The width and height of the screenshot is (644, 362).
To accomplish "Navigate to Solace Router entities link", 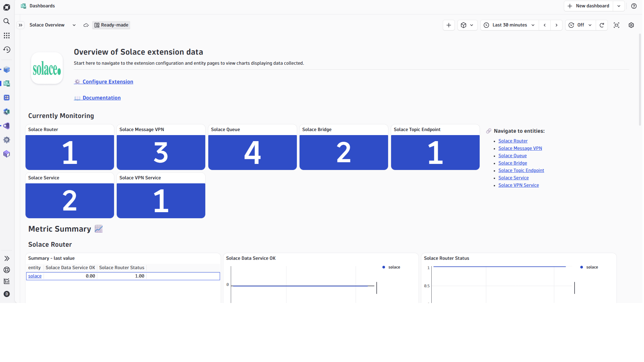I will coord(513,141).
